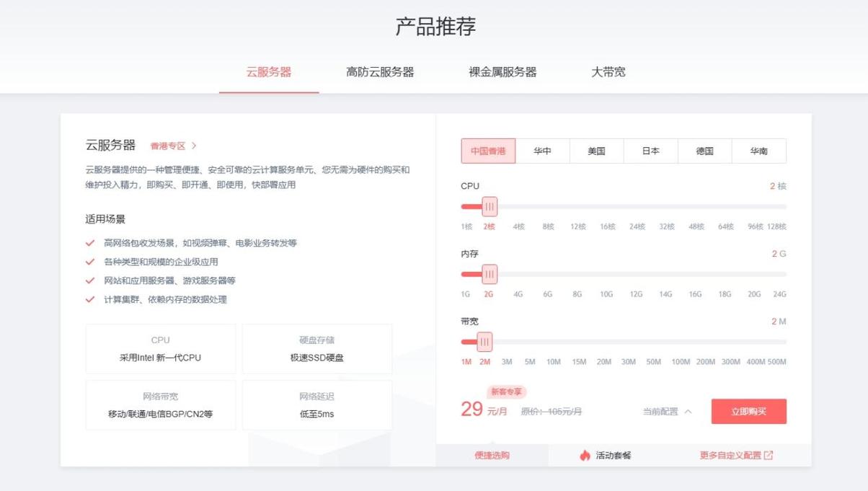Screen dimensions: 868x491
Task: Switch to the 云服务器 tab
Action: coord(269,72)
